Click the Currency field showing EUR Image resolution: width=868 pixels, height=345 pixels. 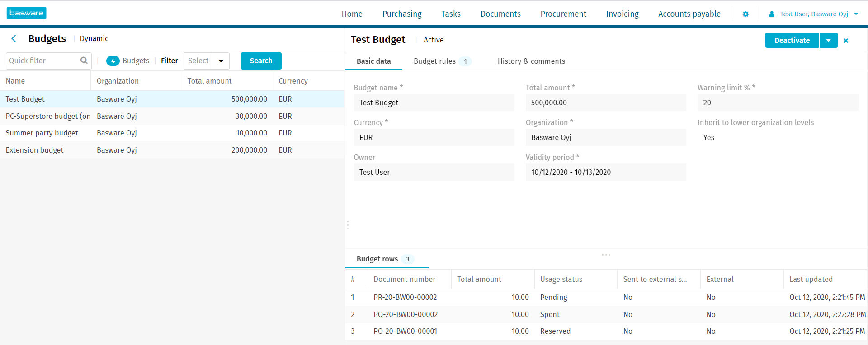click(434, 137)
